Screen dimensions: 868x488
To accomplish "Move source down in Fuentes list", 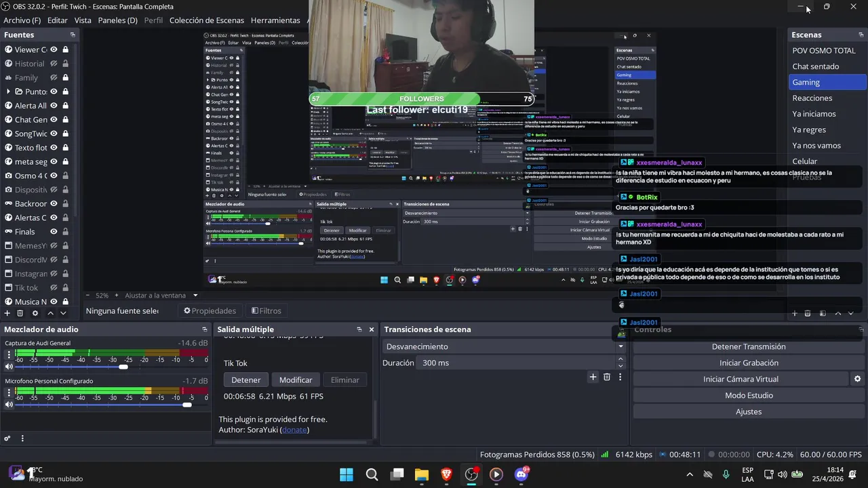I will point(63,313).
